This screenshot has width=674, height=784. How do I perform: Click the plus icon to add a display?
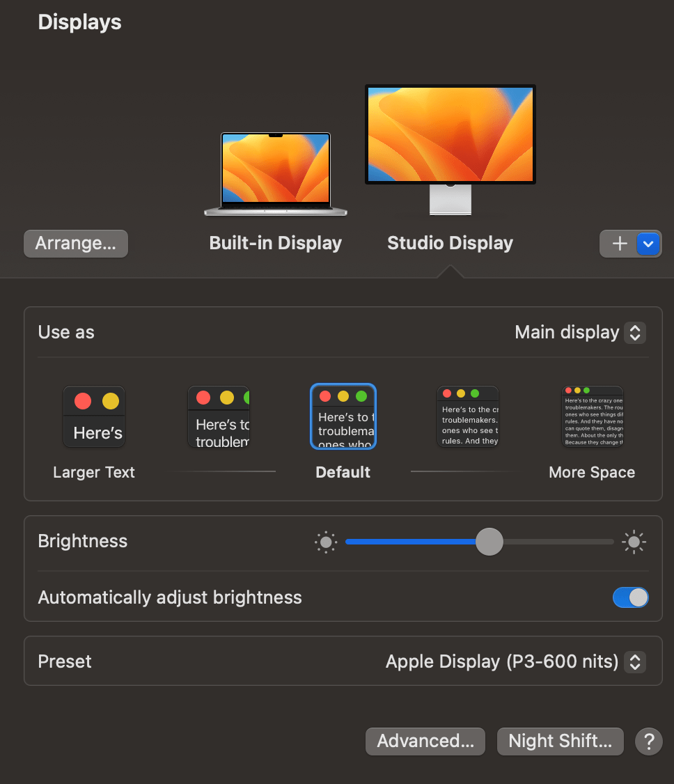[x=618, y=244]
